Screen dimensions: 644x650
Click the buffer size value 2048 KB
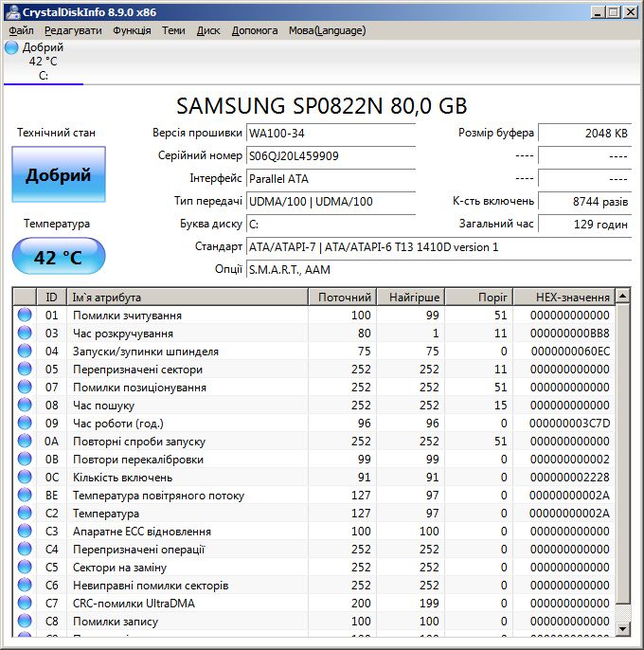point(584,134)
